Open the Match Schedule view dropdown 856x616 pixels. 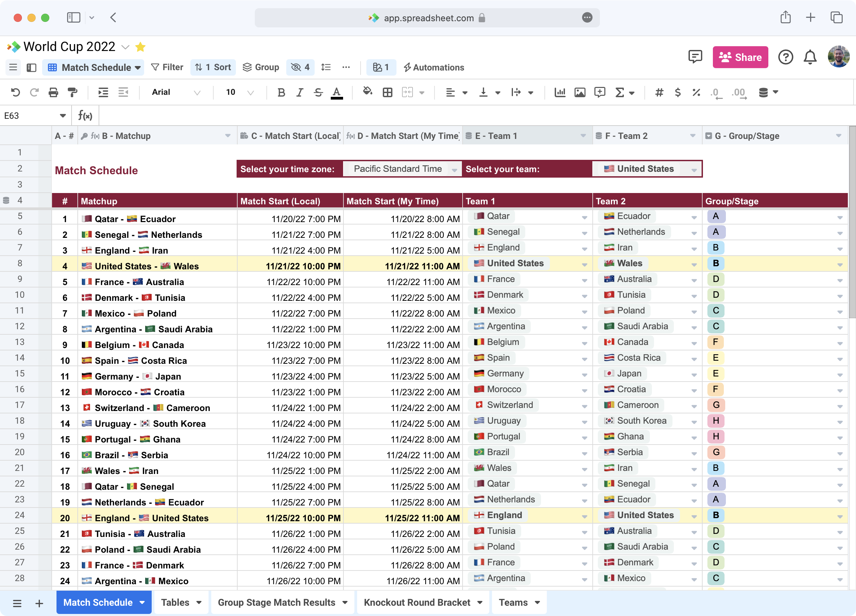point(93,67)
